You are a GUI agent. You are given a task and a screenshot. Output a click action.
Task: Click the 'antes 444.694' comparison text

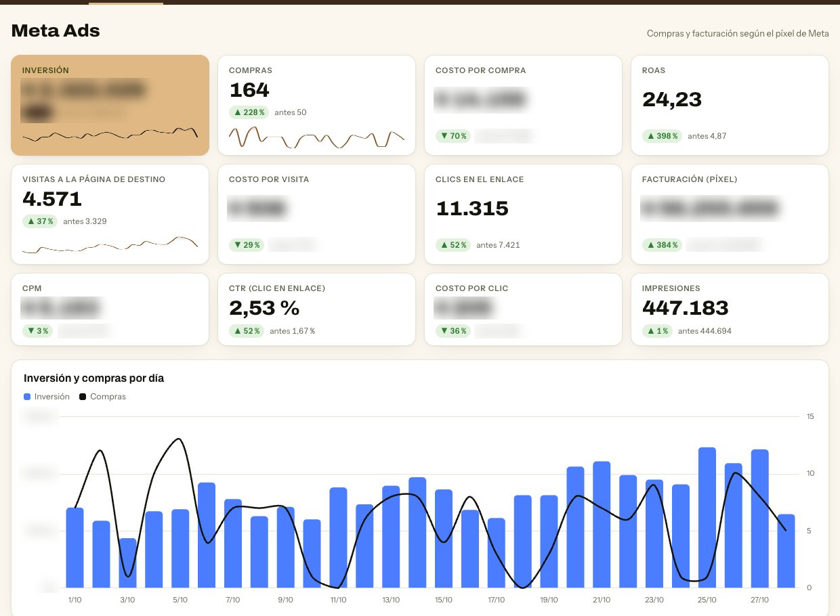tap(705, 331)
